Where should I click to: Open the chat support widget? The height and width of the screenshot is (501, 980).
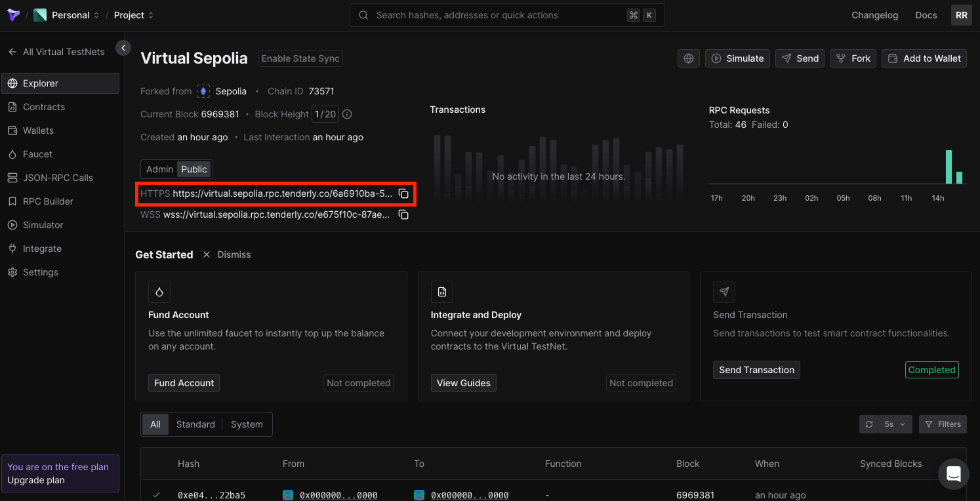[x=954, y=474]
